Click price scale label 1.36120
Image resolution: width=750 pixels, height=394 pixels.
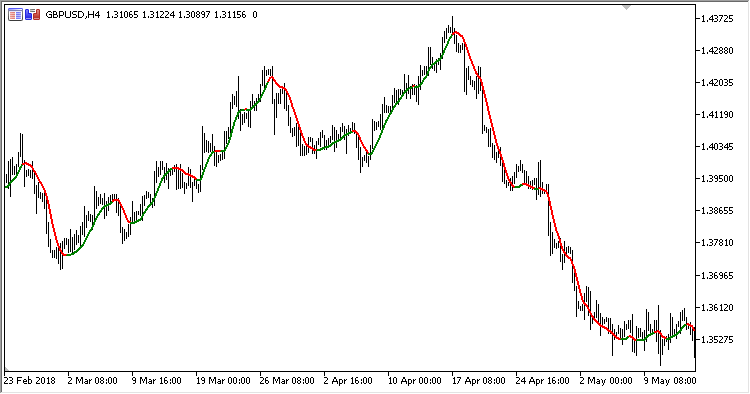717,307
